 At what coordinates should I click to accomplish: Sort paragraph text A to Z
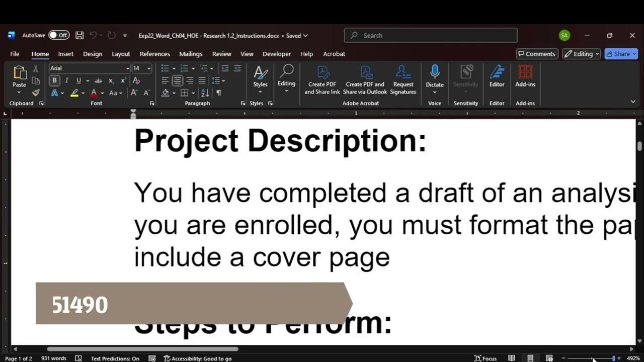coord(205,93)
